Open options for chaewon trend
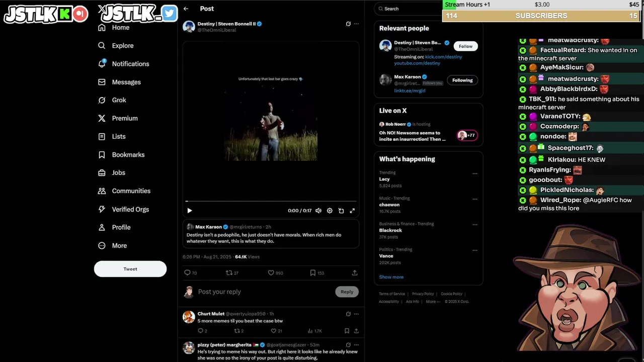This screenshot has width=644, height=362. [474, 199]
